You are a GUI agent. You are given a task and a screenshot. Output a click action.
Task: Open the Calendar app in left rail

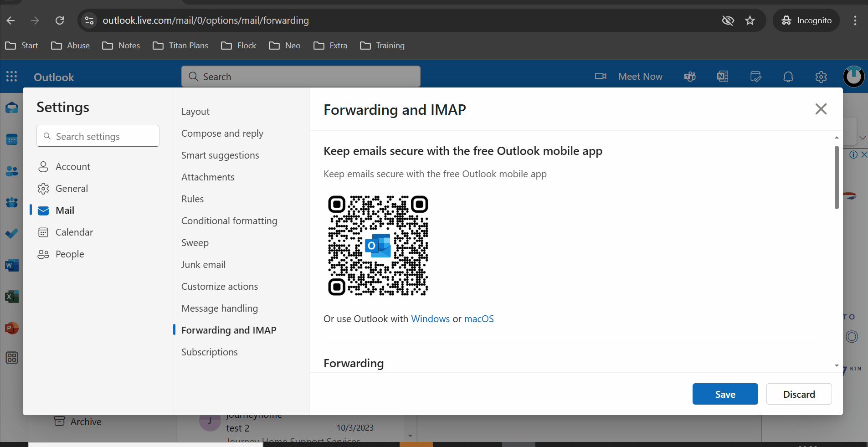pos(12,139)
